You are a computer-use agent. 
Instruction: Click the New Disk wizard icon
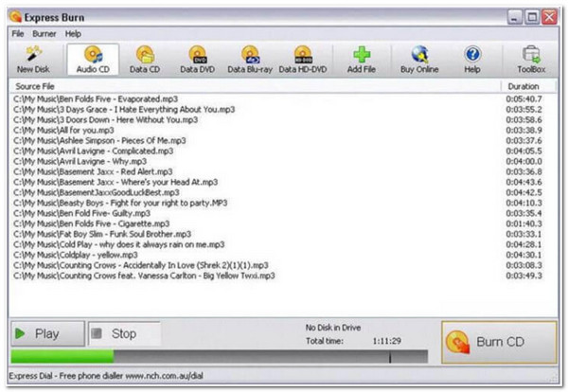[33, 60]
